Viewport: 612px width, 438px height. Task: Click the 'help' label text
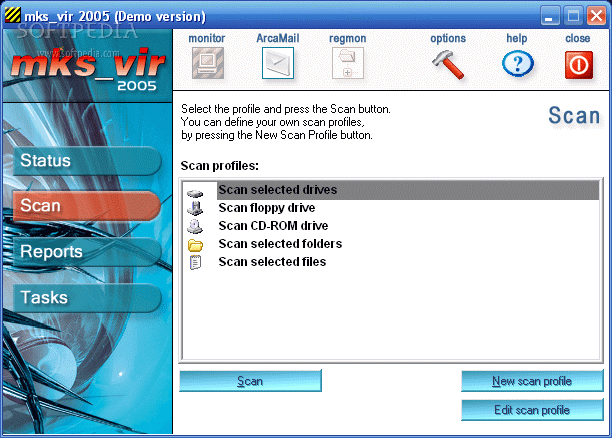tap(516, 38)
